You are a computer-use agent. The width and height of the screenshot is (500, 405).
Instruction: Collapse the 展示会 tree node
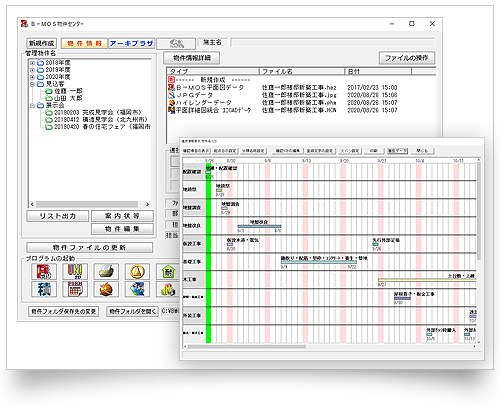tap(32, 106)
